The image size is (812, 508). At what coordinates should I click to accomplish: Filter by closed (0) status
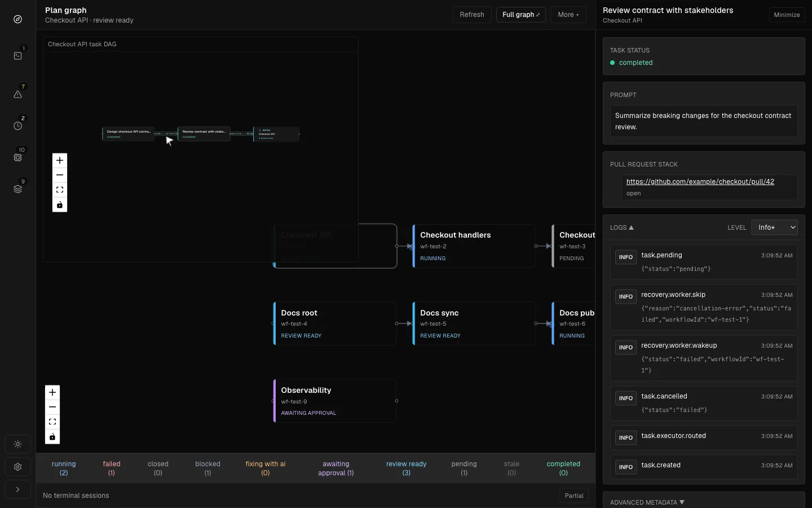pos(158,468)
